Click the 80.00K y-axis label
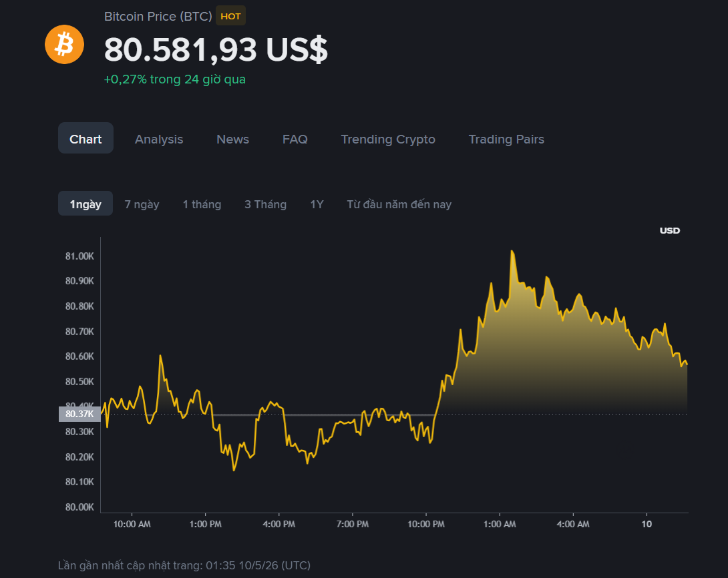This screenshot has width=728, height=578. coord(80,507)
